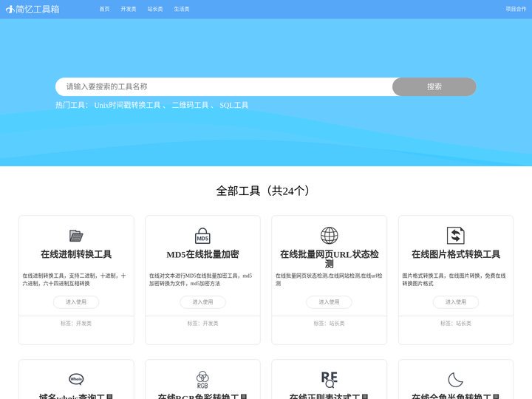Image resolution: width=532 pixels, height=399 pixels.
Task: Open the 在线全角半角转换工具 title
Action: point(456,395)
